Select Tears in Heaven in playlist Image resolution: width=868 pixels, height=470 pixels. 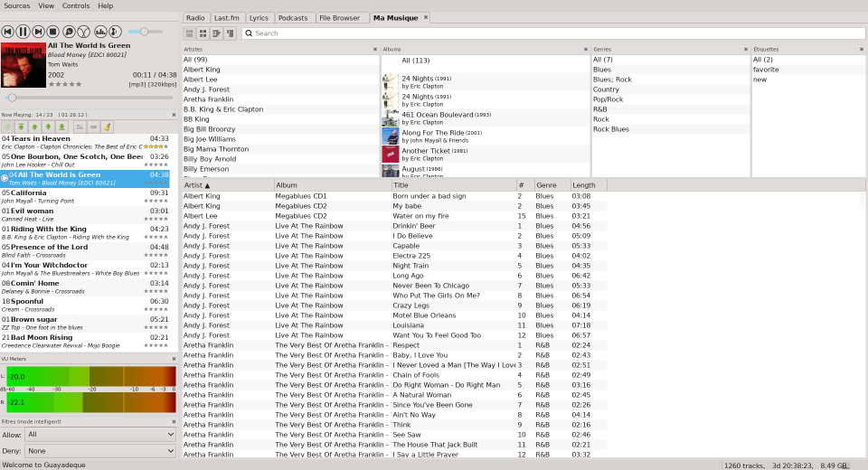pyautogui.click(x=85, y=142)
